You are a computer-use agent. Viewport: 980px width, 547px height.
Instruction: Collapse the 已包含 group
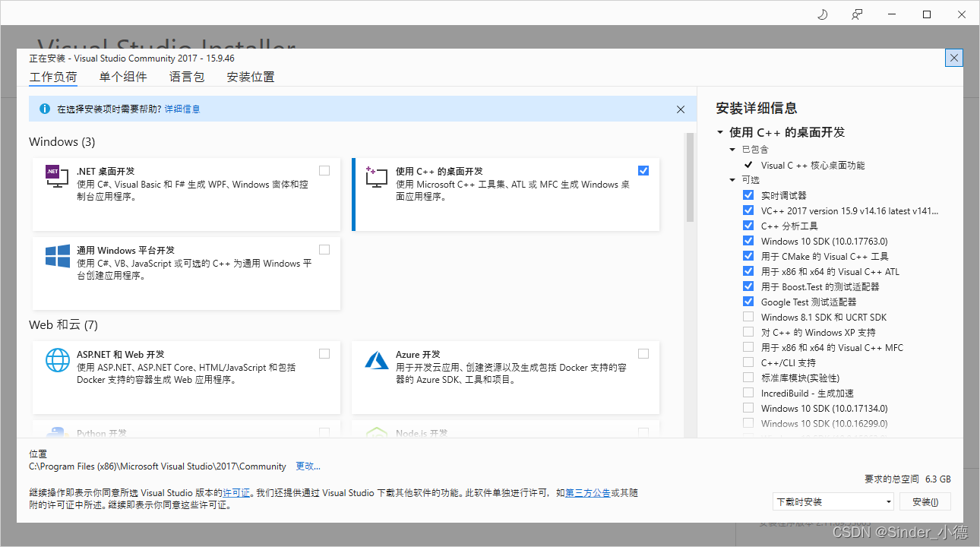(733, 150)
